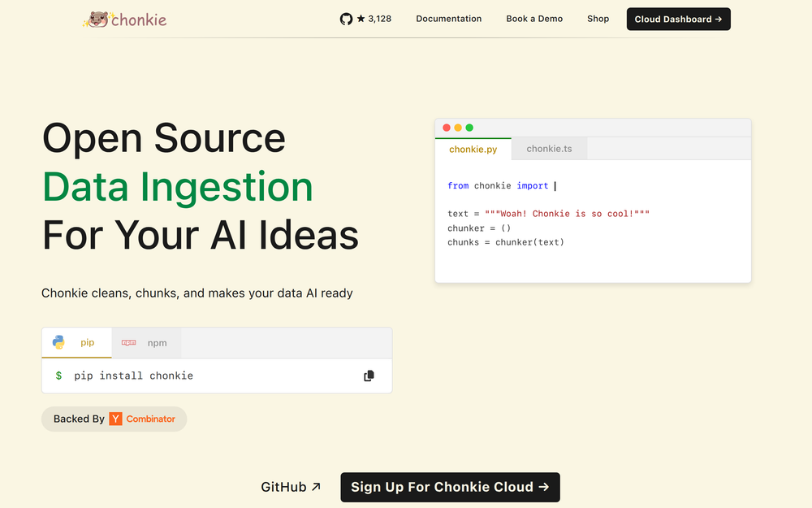Image resolution: width=812 pixels, height=508 pixels.
Task: Click the For Your AI Ideas heading
Action: (201, 235)
